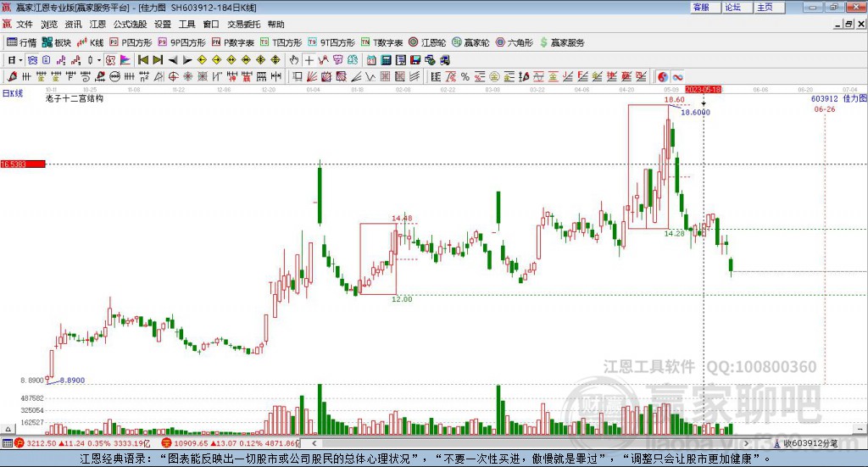
Task: Click the 主页 homepage button
Action: [x=768, y=7]
